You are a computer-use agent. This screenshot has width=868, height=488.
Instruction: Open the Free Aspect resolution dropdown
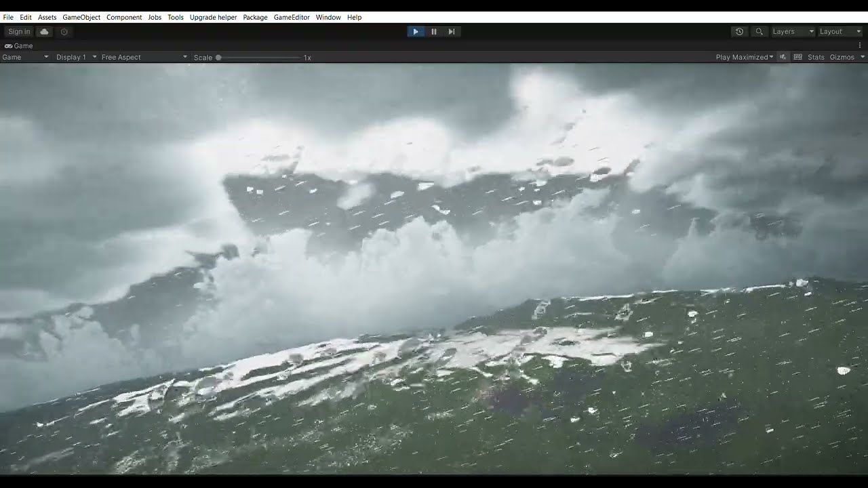click(x=144, y=58)
